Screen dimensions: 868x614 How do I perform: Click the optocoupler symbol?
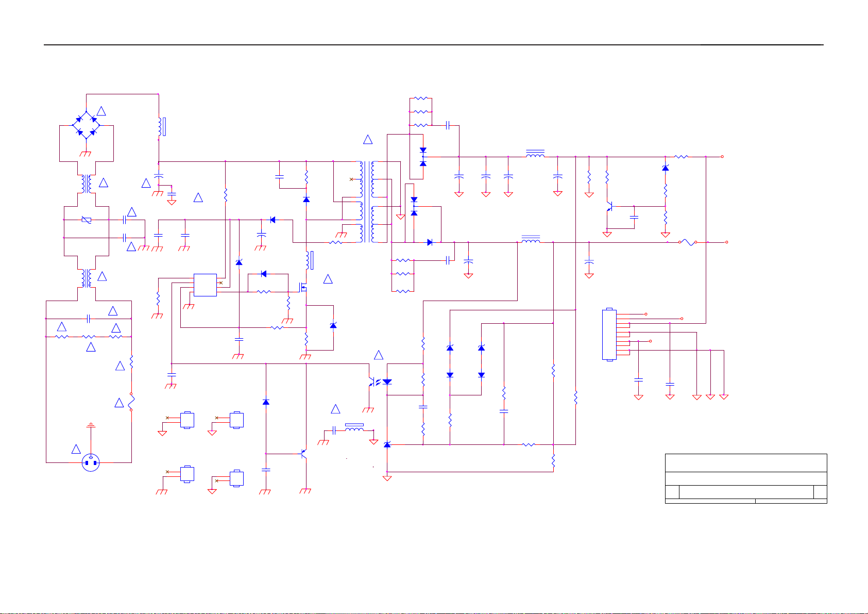pyautogui.click(x=380, y=383)
